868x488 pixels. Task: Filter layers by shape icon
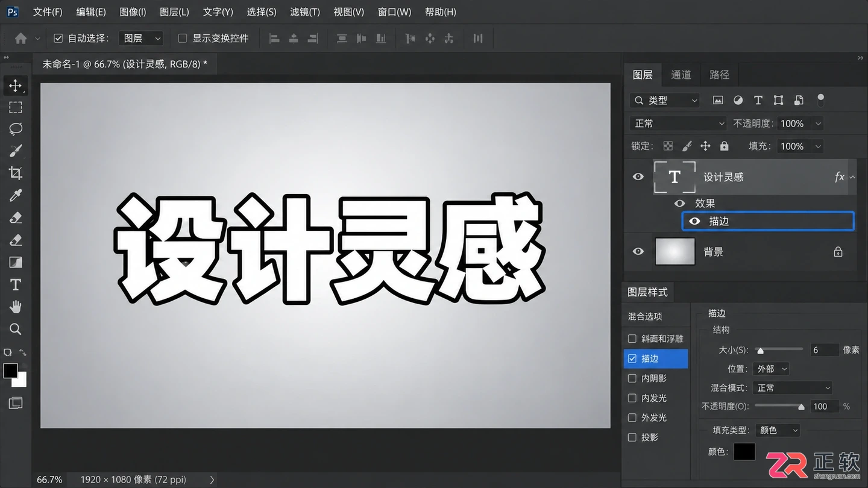778,101
